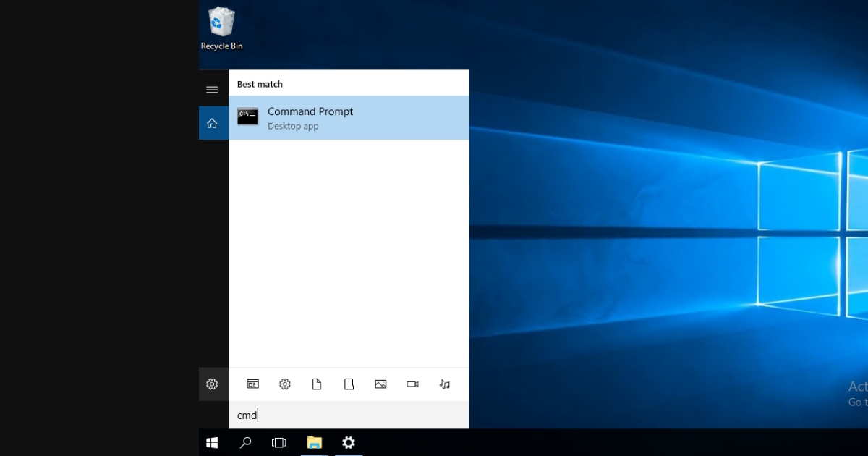Click the Search magnifier on the taskbar

(x=245, y=442)
